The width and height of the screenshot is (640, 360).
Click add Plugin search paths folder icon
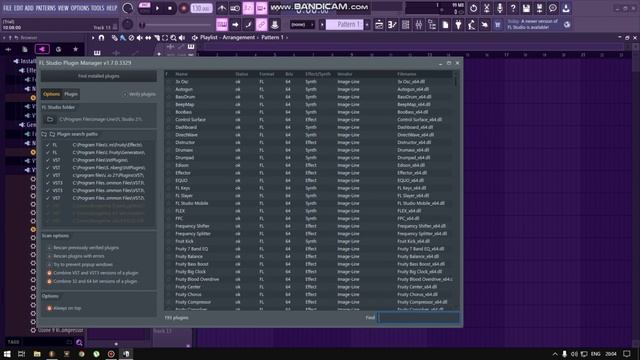click(44, 134)
